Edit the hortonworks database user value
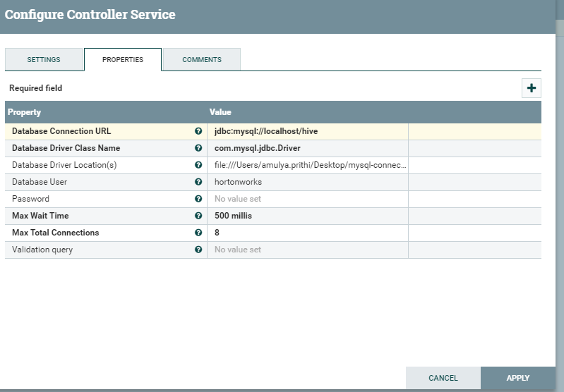The image size is (564, 392). [307, 182]
